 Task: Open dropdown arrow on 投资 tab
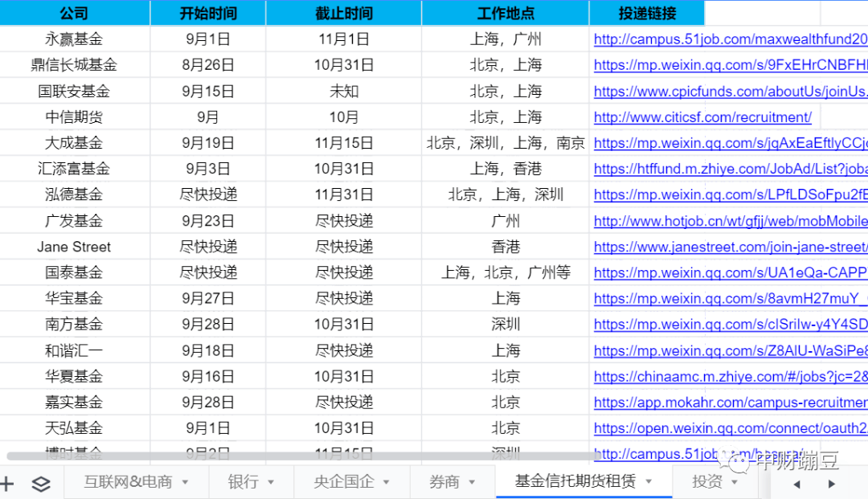(x=734, y=482)
